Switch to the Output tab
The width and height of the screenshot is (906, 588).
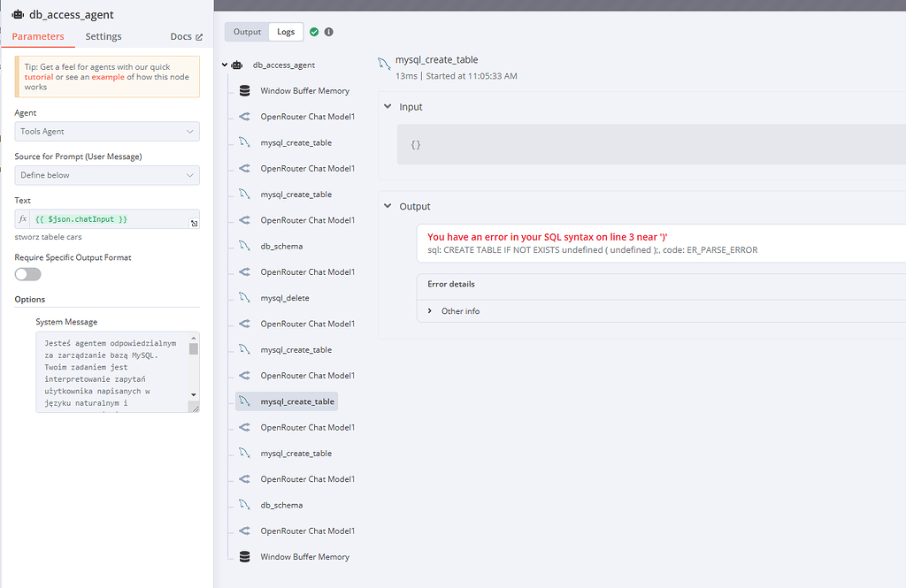point(247,31)
